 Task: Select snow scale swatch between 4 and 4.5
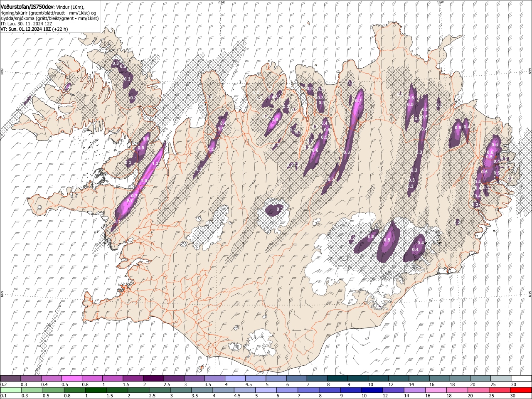pos(235,378)
